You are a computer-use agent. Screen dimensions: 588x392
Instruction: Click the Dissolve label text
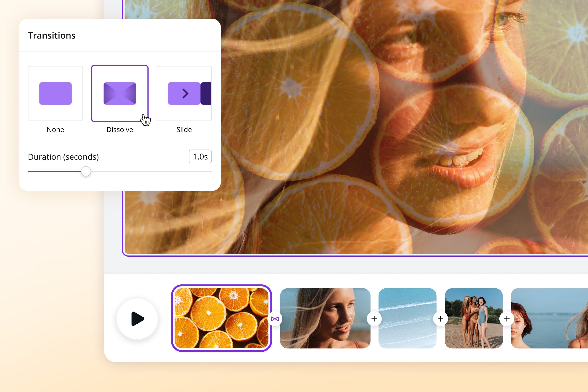point(120,129)
